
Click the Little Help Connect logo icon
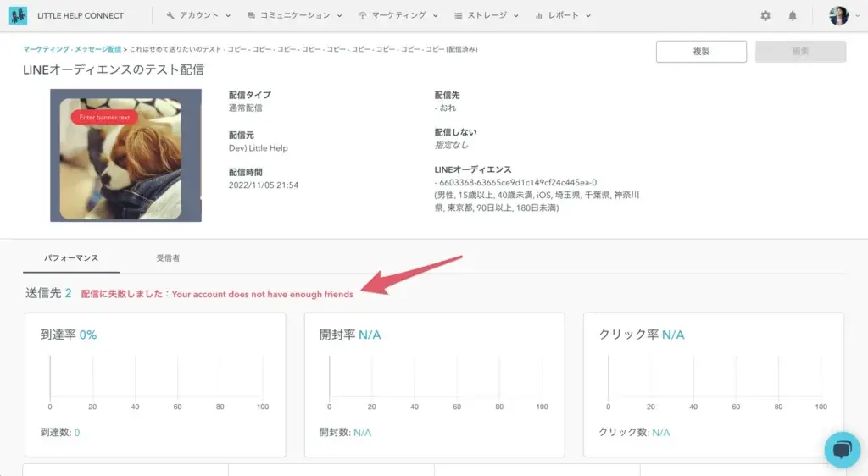click(x=18, y=15)
